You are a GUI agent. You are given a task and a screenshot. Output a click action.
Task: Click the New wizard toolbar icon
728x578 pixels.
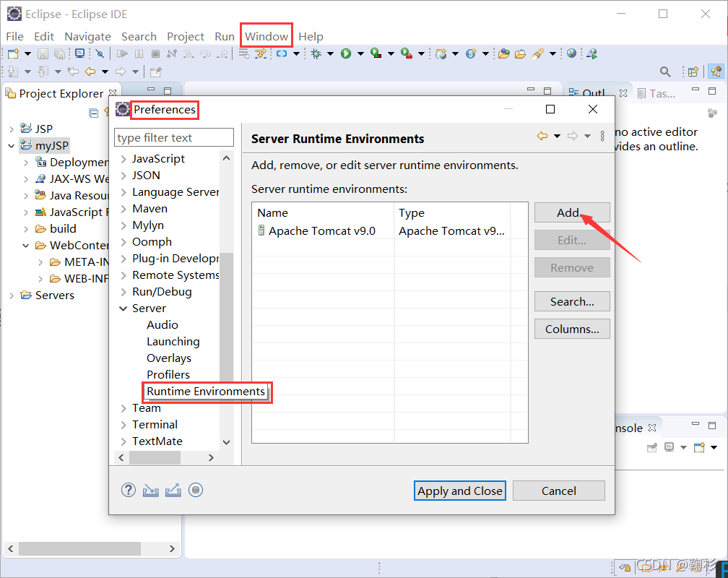(x=13, y=54)
